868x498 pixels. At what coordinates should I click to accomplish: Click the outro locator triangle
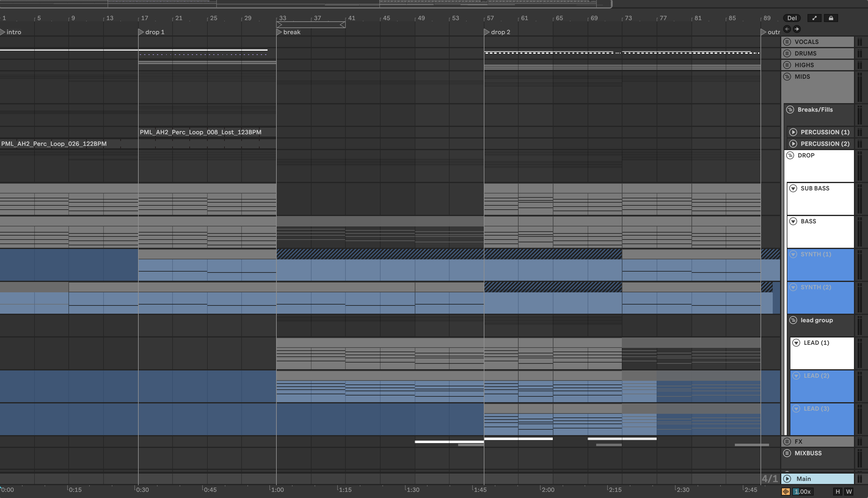763,32
